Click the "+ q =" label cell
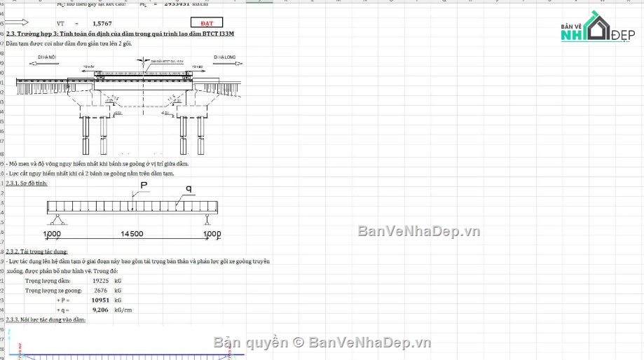Screen dimensions: 644x360 click(63, 310)
